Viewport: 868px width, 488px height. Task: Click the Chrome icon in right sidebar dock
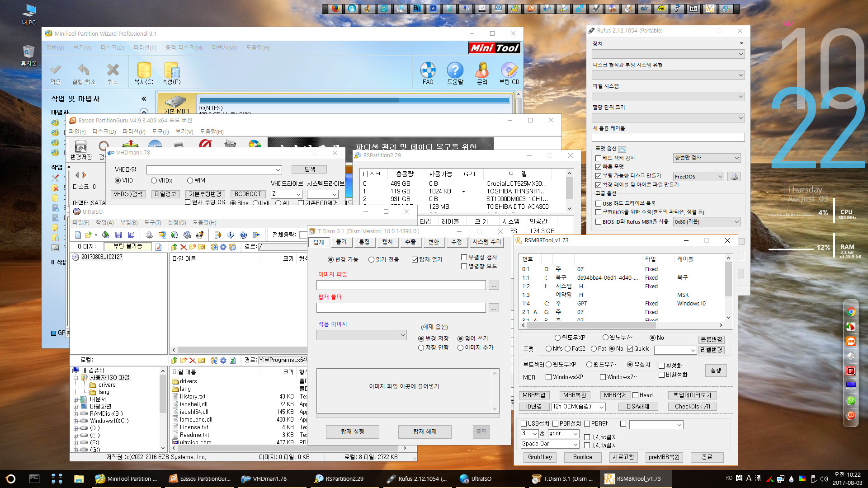[x=851, y=312]
